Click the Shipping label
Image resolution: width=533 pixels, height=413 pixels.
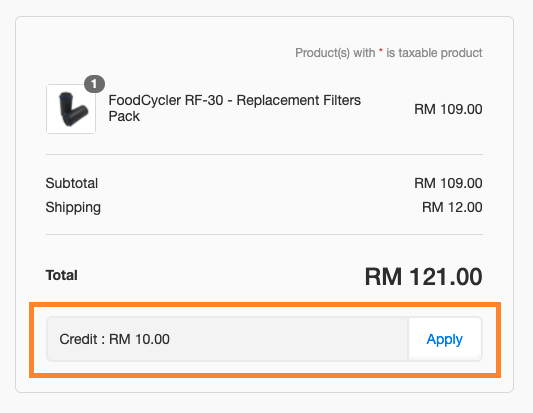(73, 208)
